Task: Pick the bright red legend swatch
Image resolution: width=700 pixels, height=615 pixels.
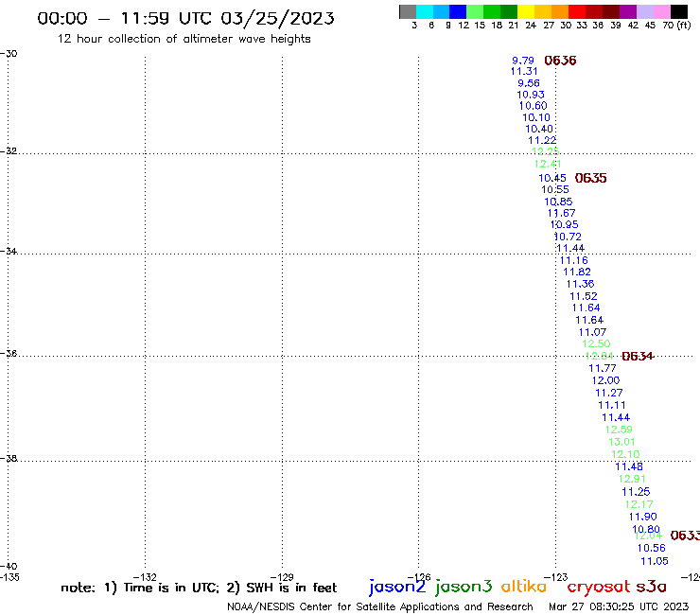Action: click(x=577, y=11)
